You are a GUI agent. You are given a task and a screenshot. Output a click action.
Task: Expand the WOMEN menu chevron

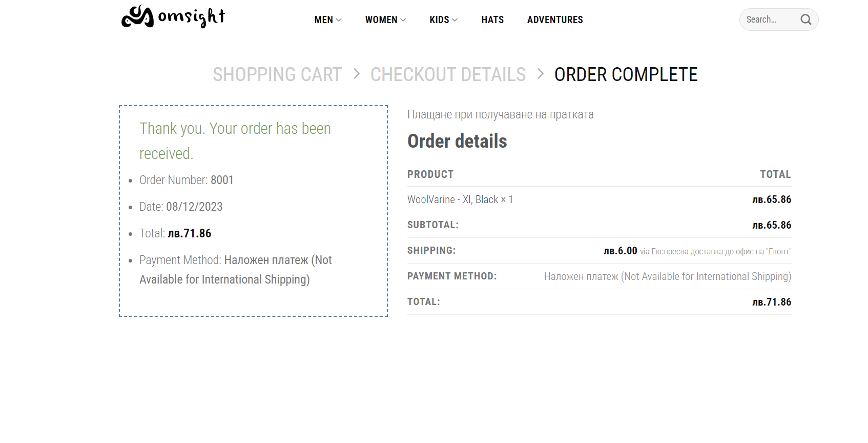(403, 20)
